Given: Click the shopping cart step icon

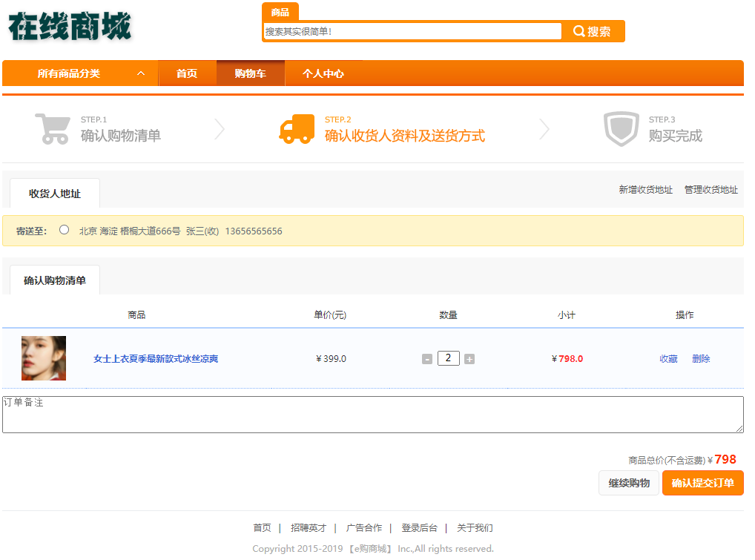Looking at the screenshot, I should pos(52,129).
